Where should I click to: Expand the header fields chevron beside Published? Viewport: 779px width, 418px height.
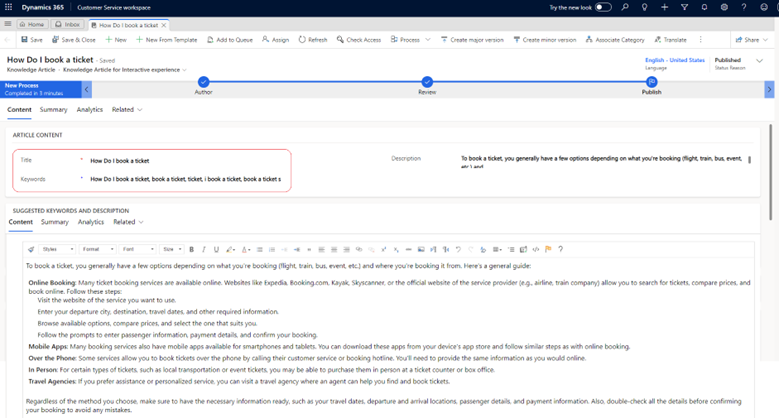click(x=759, y=61)
